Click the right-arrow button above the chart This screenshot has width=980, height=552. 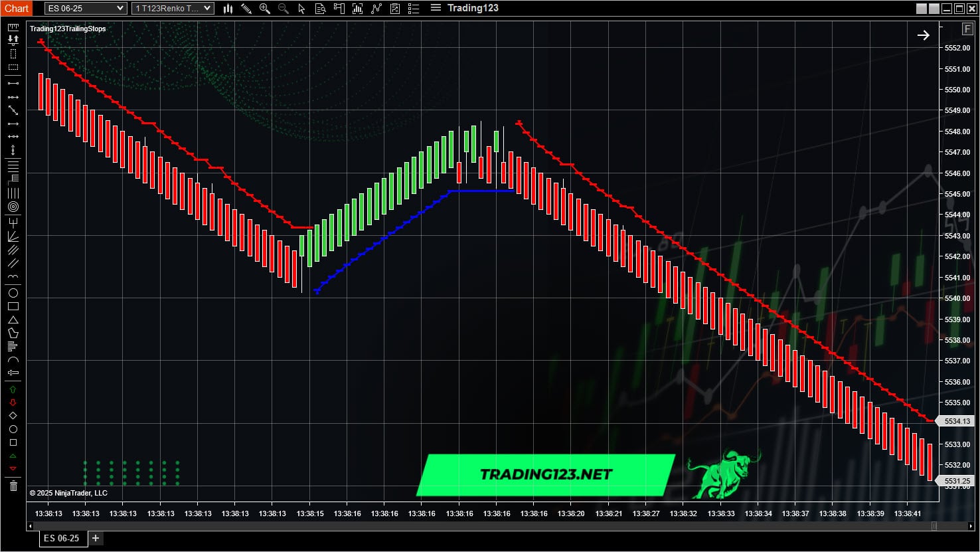pos(924,35)
